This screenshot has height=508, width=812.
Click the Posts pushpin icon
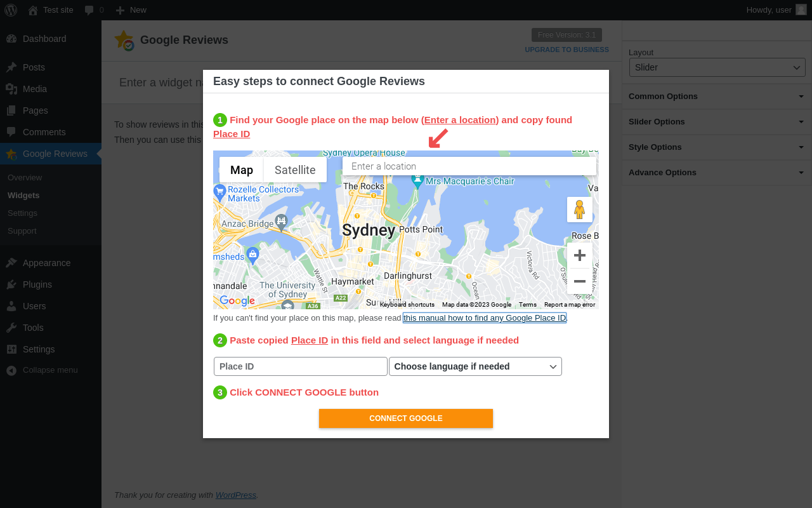(x=11, y=67)
